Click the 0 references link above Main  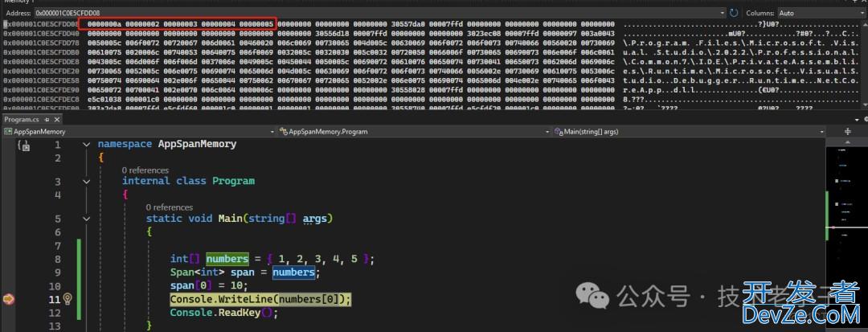pyautogui.click(x=170, y=207)
